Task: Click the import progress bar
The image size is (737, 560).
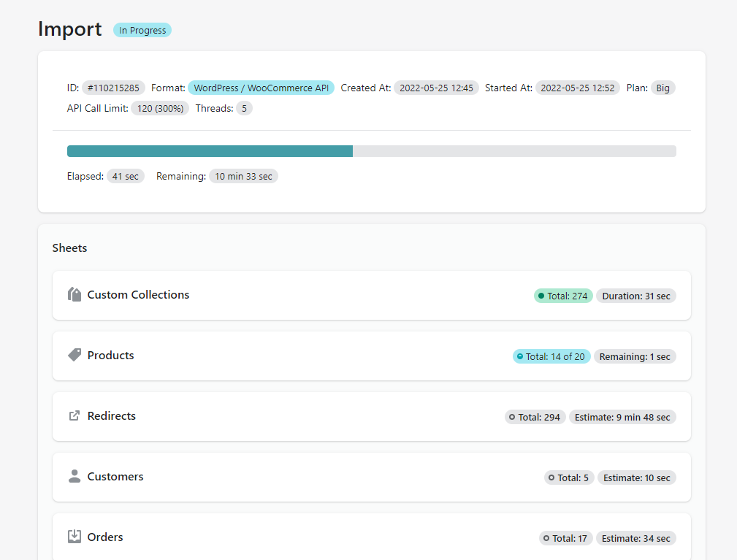Action: (371, 151)
